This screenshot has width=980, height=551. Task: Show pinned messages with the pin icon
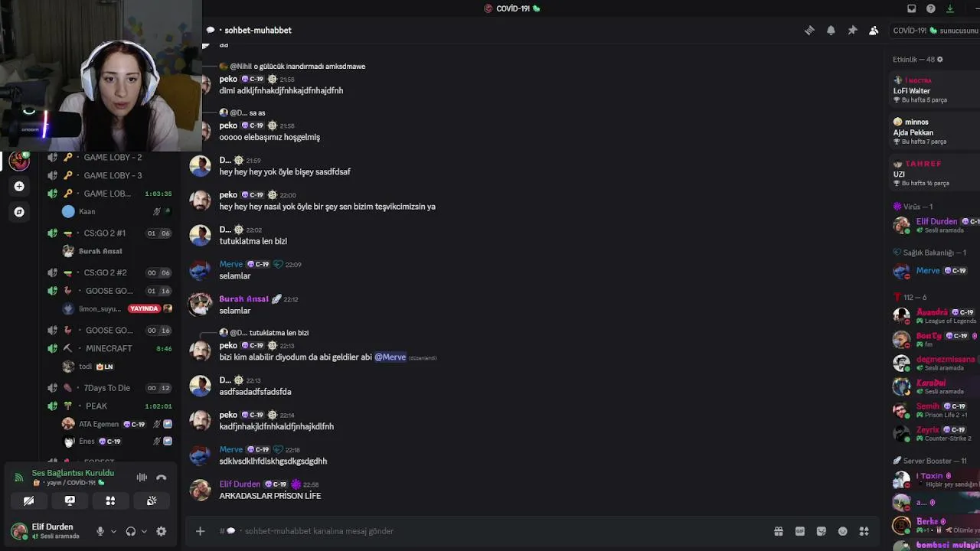point(852,31)
